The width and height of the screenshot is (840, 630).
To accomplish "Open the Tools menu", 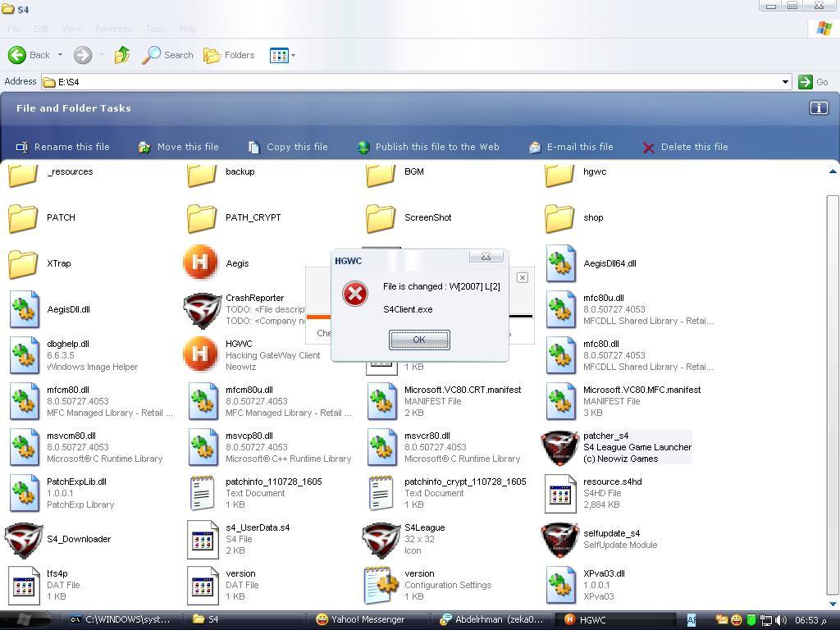I will tap(156, 29).
